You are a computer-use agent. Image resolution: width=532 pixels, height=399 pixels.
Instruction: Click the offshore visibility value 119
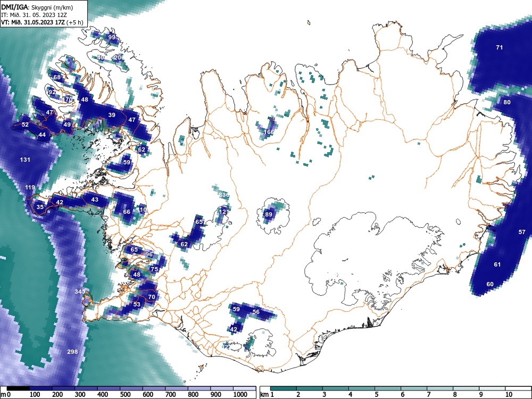coord(30,187)
